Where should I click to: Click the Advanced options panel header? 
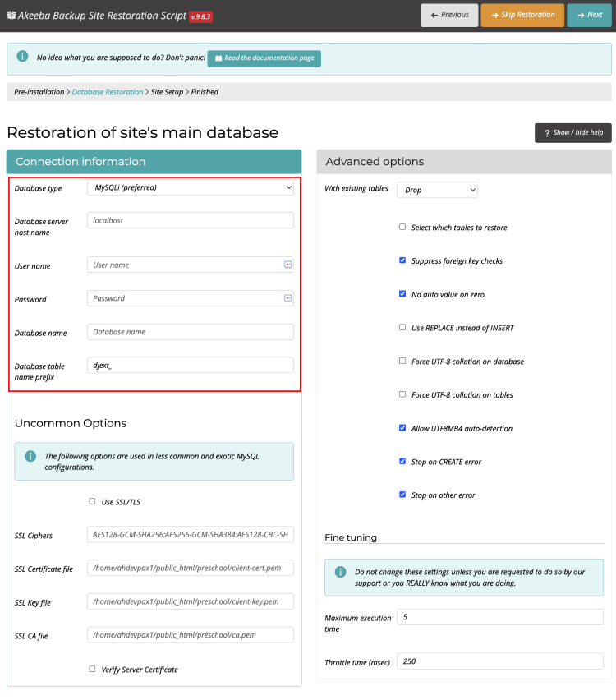(464, 162)
